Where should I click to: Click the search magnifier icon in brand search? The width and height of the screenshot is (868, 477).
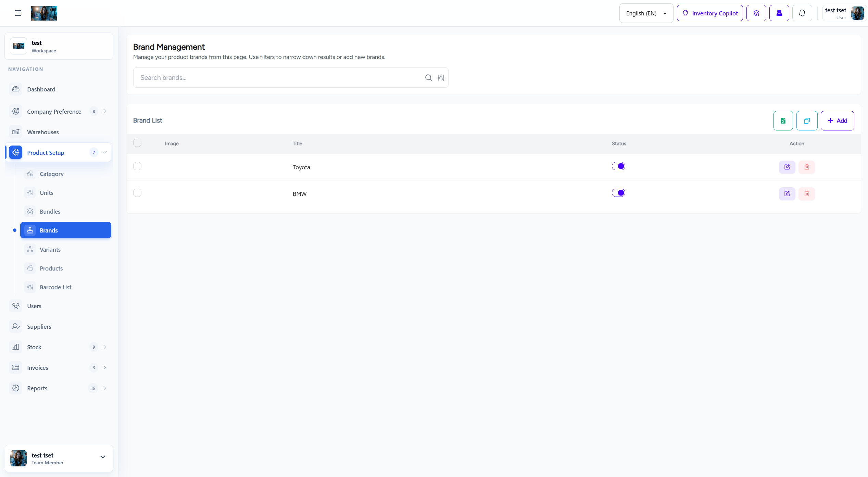428,78
